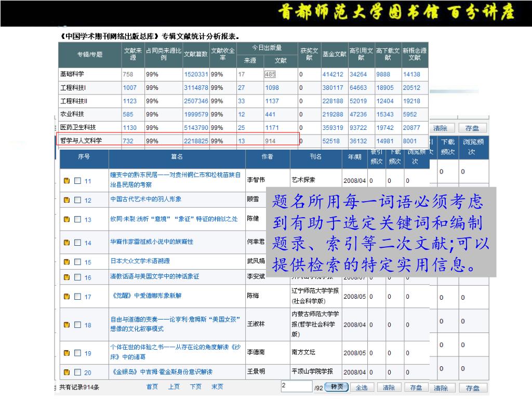Screen dimensions: 532x399
Task: Click the front 清除 button next to 全选
Action: pyautogui.click(x=389, y=388)
